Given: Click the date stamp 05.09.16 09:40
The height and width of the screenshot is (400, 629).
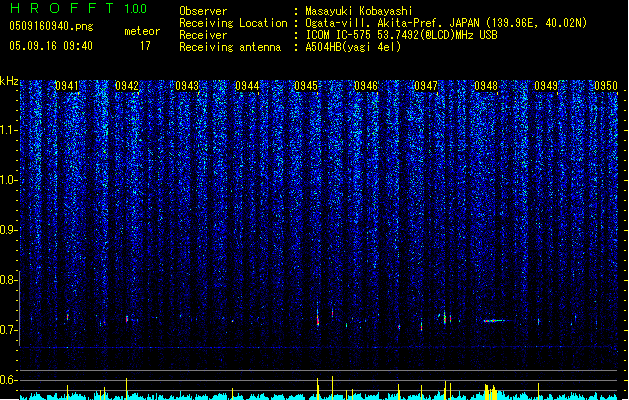Looking at the screenshot, I should click(51, 46).
